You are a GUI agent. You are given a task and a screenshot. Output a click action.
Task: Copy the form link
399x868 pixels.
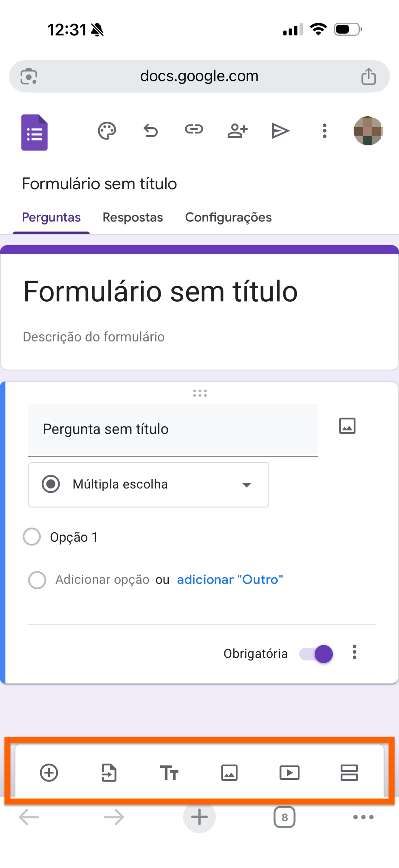(193, 130)
